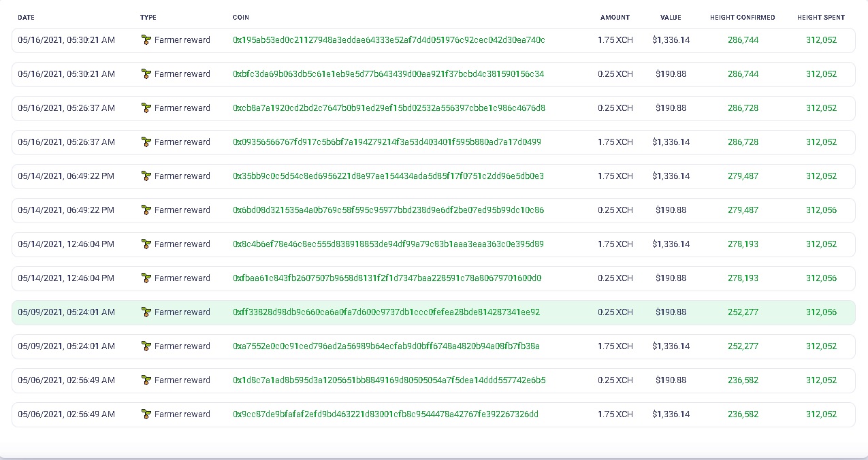Sort by the TYPE column header
The width and height of the screenshot is (868, 460).
148,18
